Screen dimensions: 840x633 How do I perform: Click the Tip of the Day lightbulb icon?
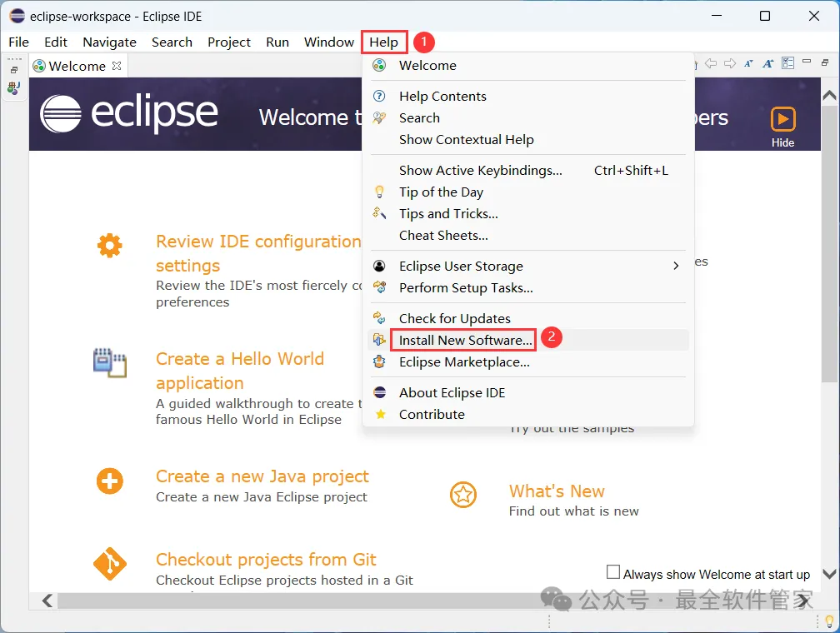tap(379, 192)
